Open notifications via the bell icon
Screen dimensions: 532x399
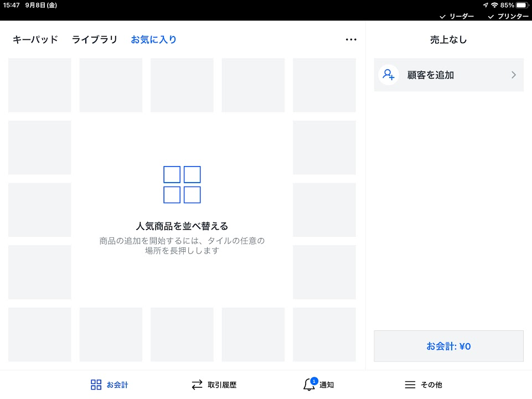[309, 385]
